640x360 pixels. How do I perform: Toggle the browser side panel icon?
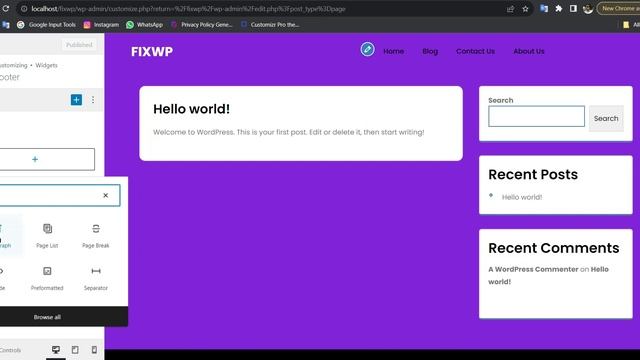[x=573, y=8]
